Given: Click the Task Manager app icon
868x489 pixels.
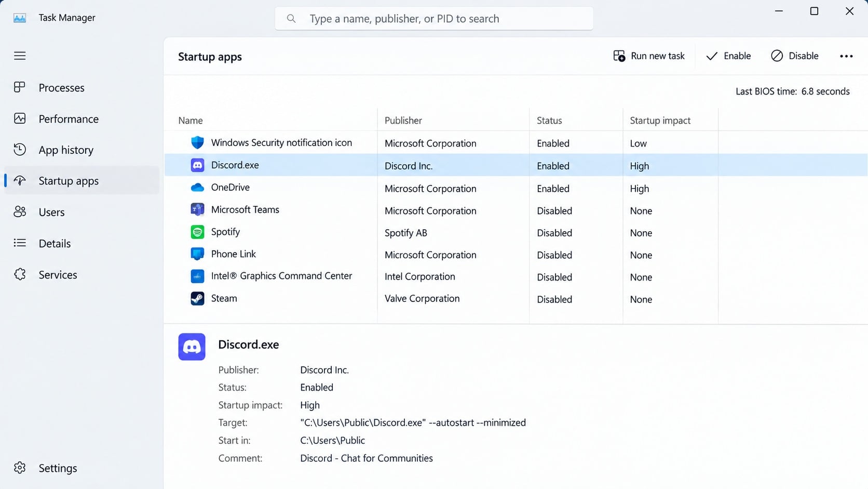Looking at the screenshot, I should pyautogui.click(x=20, y=18).
